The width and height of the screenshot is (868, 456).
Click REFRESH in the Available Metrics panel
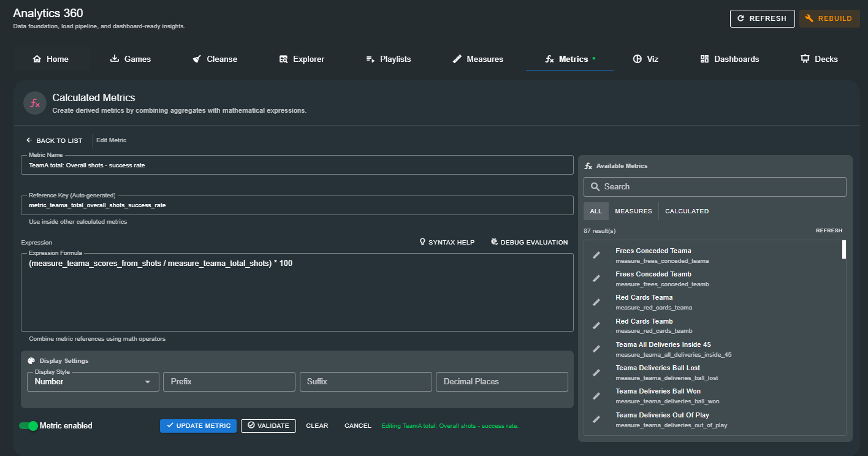pyautogui.click(x=829, y=230)
